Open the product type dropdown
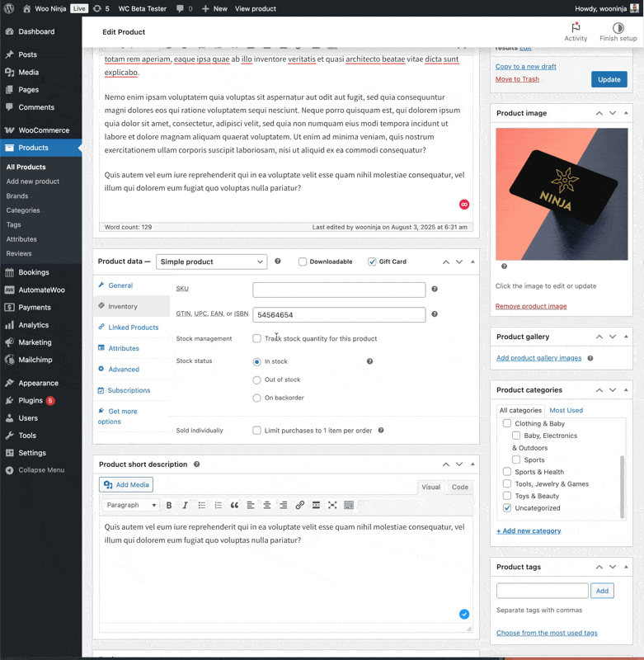Screen dimensions: 644x660 211,262
